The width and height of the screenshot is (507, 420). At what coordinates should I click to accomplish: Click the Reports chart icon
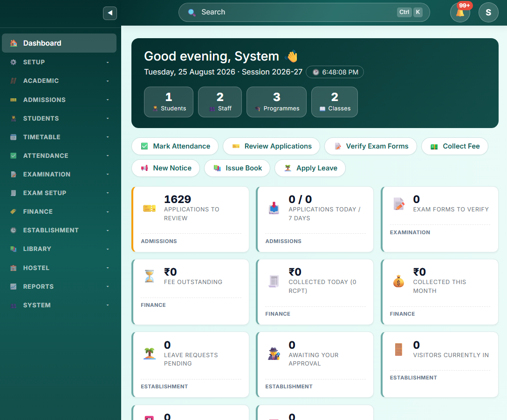click(x=13, y=286)
